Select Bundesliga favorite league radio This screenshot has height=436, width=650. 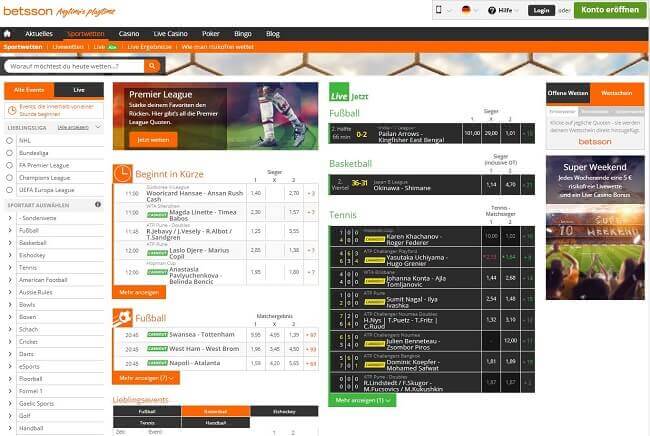click(x=10, y=153)
